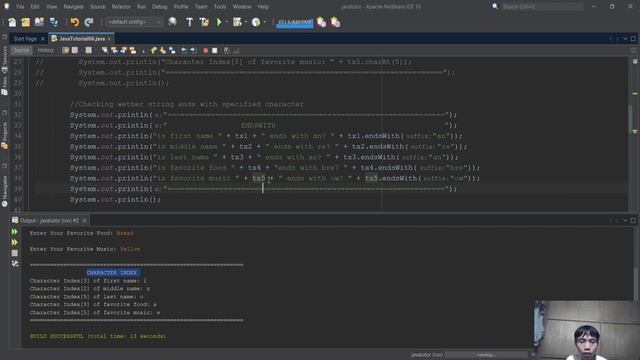Viewport: 640px width, 360px height.
Task: Expand the Profile Project dropdown arrow
Action: tap(264, 22)
